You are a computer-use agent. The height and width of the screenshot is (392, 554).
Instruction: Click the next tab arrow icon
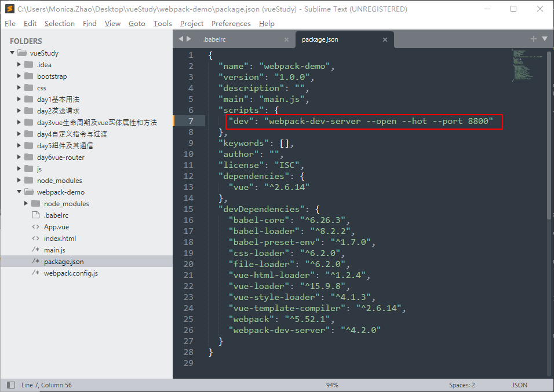click(x=189, y=39)
